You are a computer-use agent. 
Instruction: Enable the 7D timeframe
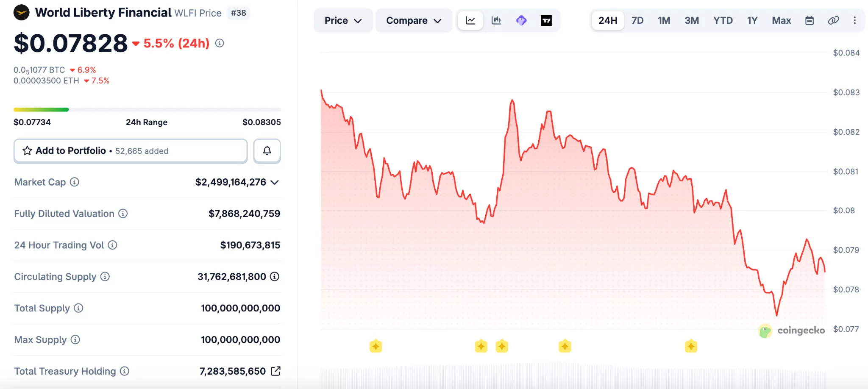pos(637,20)
